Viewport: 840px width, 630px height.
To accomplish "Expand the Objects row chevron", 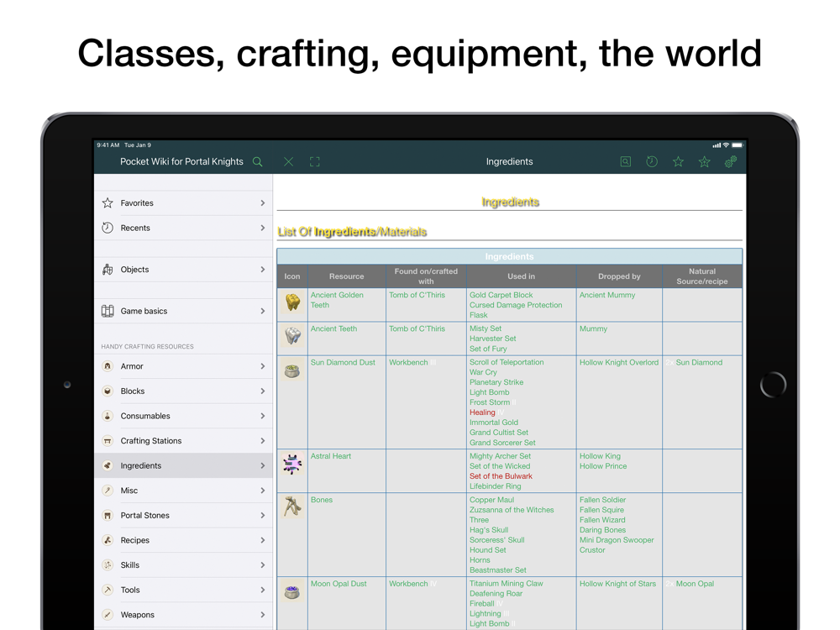I will tap(262, 270).
